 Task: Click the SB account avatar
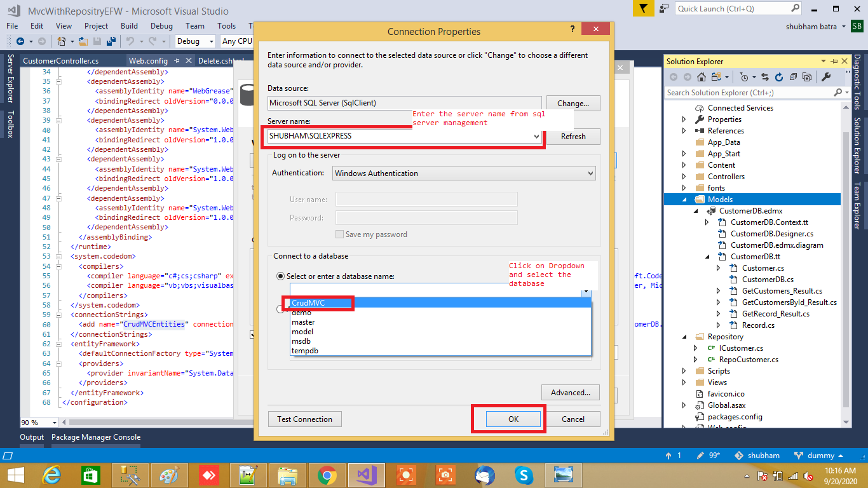pos(857,26)
